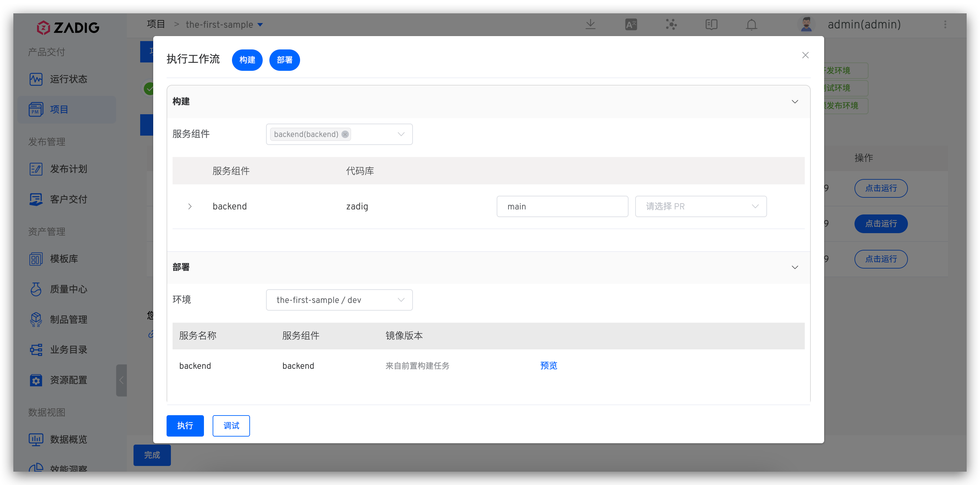Expand the backend service row
The height and width of the screenshot is (485, 980).
click(190, 206)
